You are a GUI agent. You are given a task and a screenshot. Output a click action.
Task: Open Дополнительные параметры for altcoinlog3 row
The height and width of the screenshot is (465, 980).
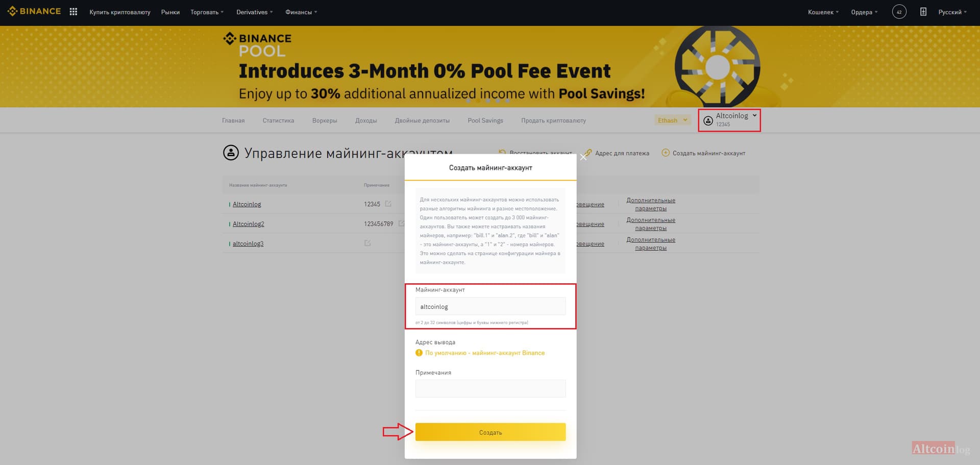pos(651,243)
